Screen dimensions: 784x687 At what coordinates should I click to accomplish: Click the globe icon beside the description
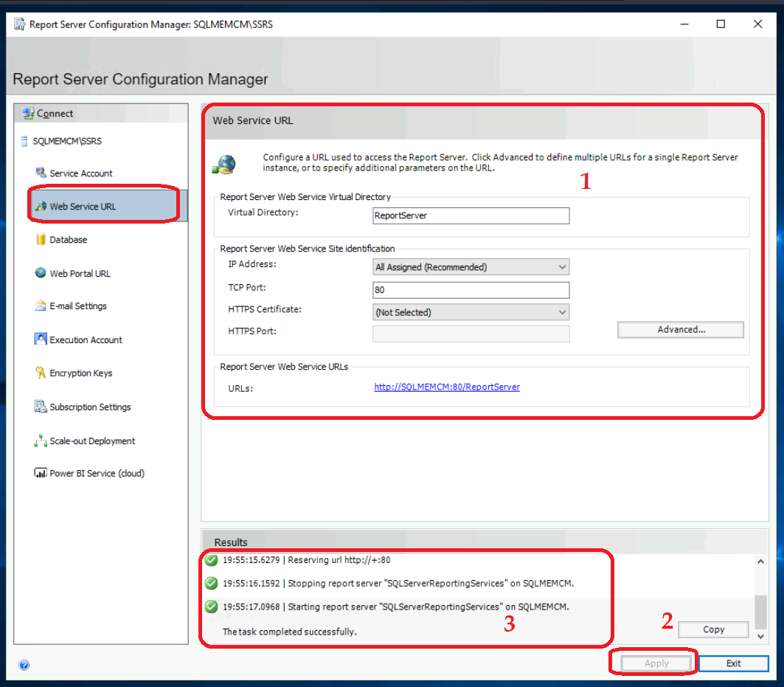tap(224, 164)
